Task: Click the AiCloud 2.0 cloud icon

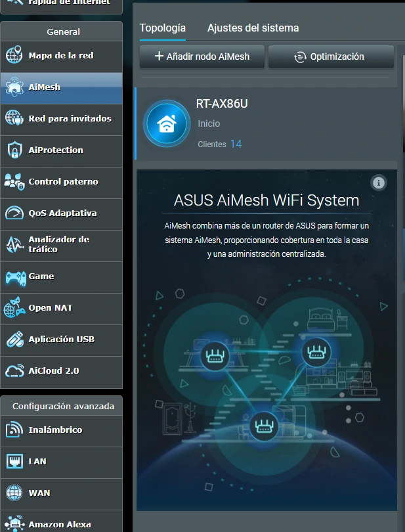Action: (x=14, y=371)
